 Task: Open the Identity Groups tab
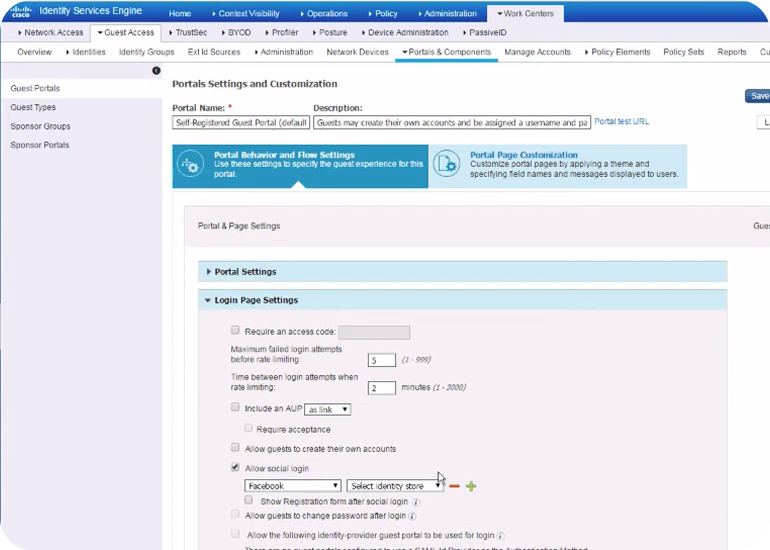point(147,52)
